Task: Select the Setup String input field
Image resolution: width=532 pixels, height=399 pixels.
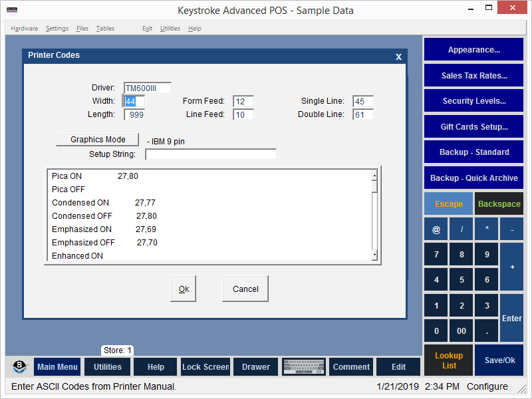Action: (x=210, y=154)
